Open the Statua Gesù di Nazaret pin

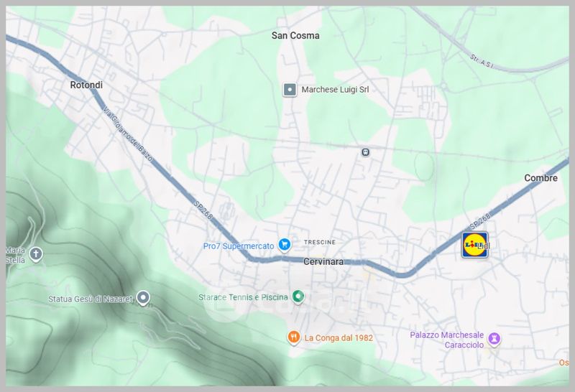point(143,298)
